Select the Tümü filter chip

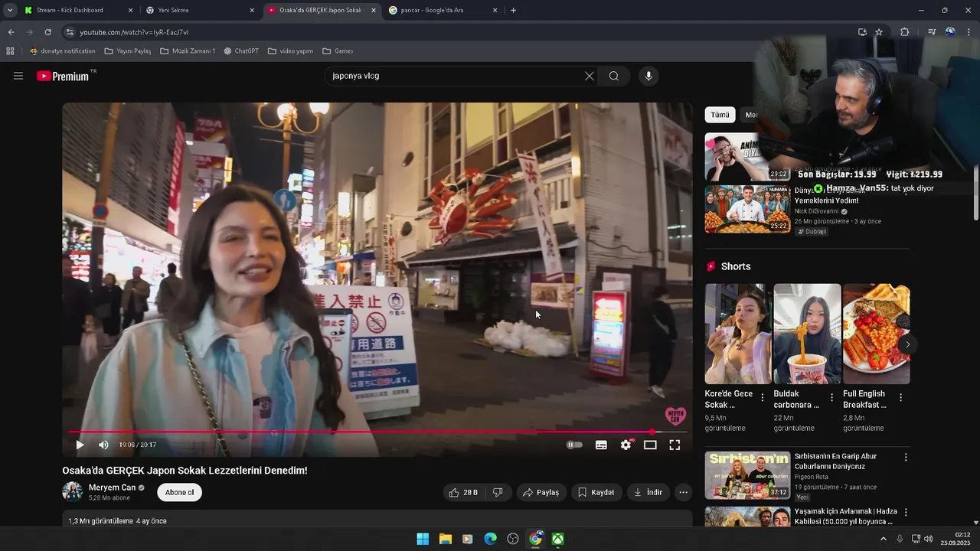pyautogui.click(x=720, y=115)
